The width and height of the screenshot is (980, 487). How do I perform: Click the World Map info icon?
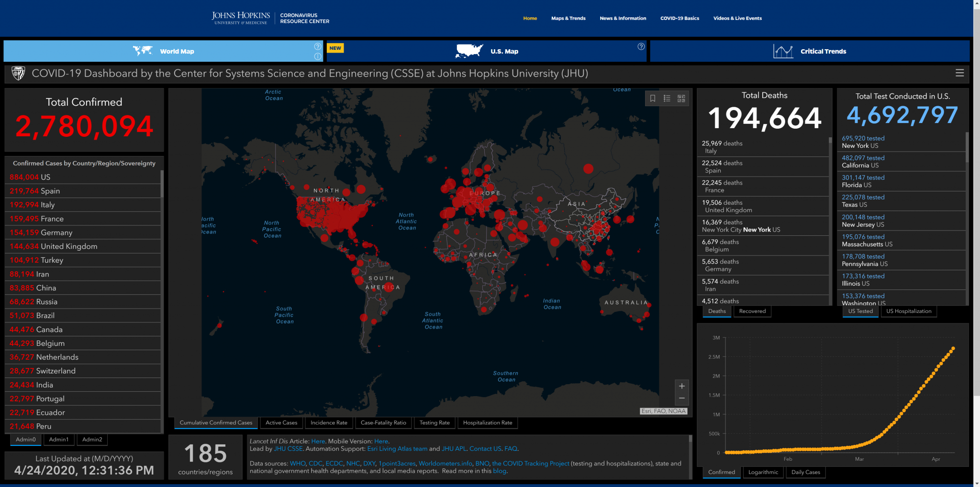coord(318,56)
